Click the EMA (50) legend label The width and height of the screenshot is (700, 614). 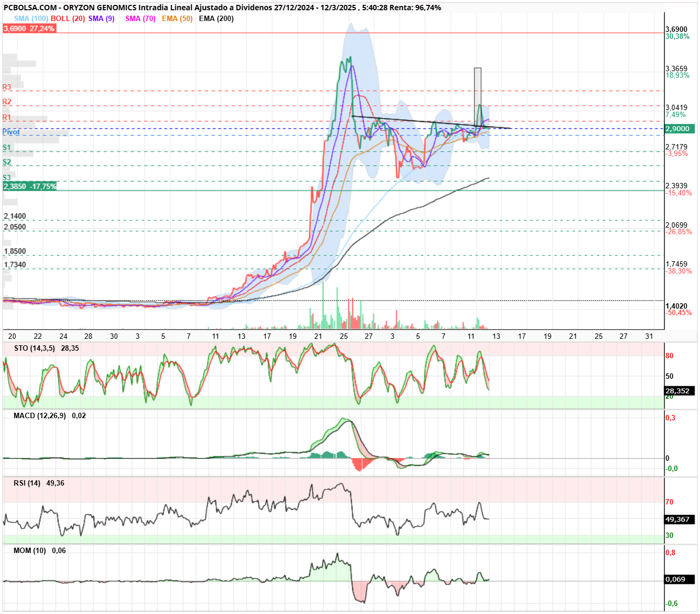(x=177, y=18)
